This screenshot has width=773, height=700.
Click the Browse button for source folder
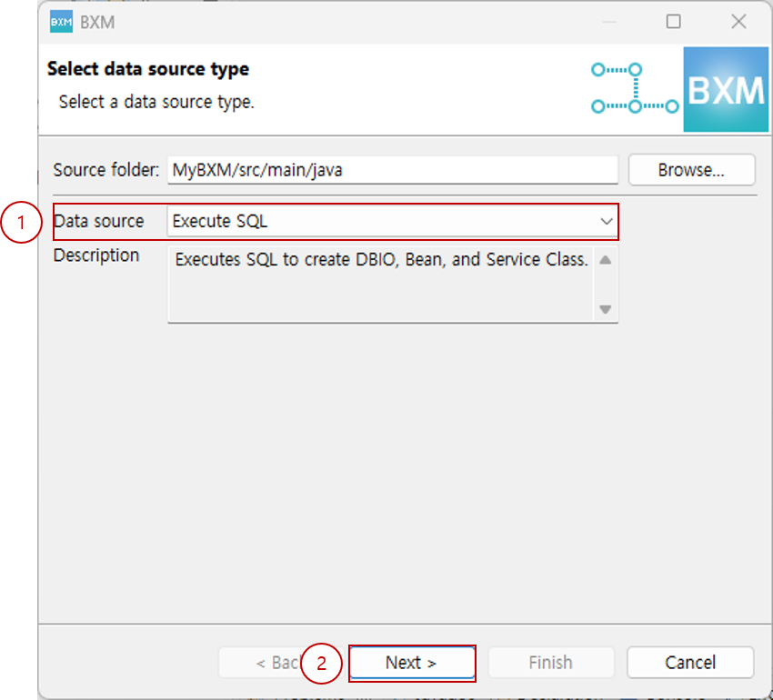tap(691, 169)
